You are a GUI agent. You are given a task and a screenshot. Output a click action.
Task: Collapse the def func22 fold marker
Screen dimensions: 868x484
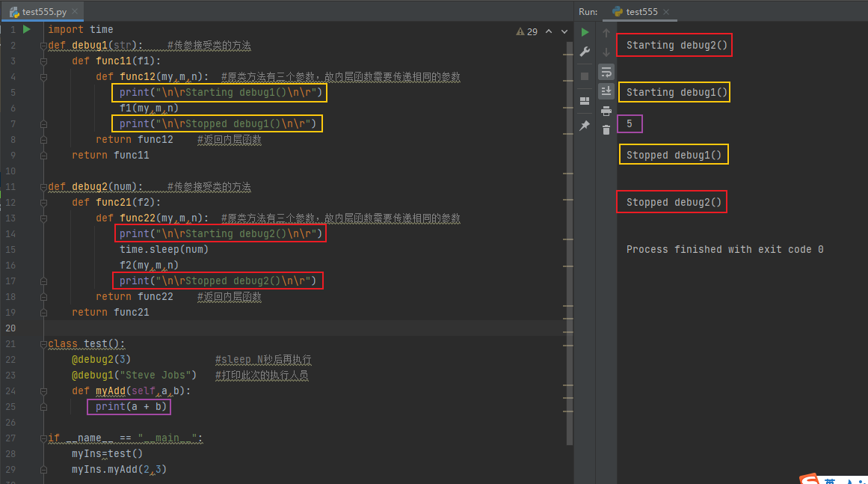click(43, 218)
